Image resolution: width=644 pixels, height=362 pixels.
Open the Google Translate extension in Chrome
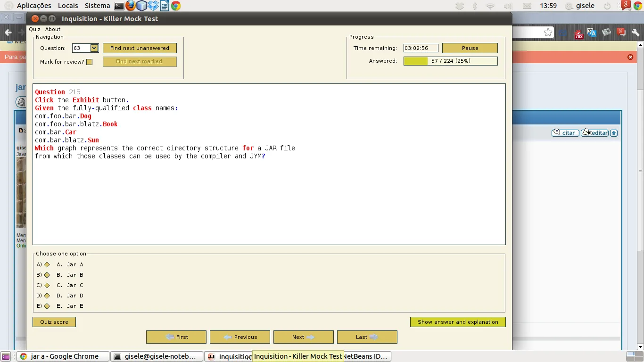coord(592,33)
